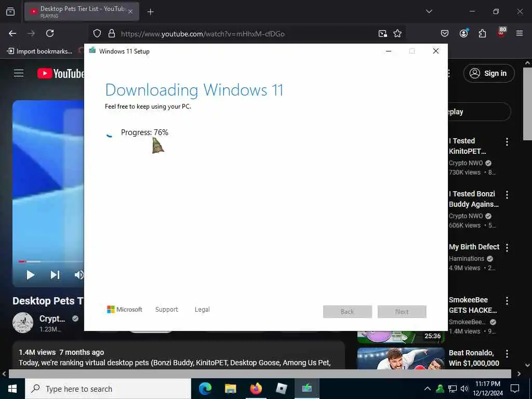Screen dimensions: 532x399
Task: Reload the current page
Action: (50, 33)
